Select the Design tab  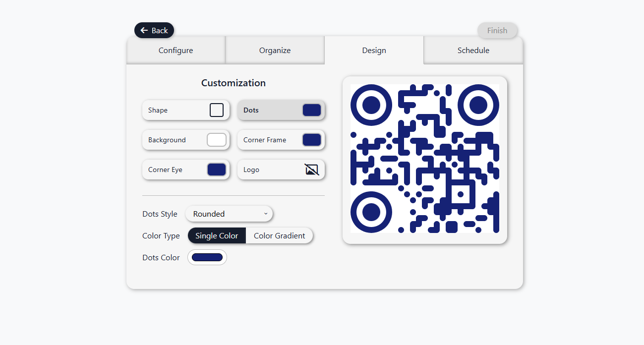pos(374,50)
